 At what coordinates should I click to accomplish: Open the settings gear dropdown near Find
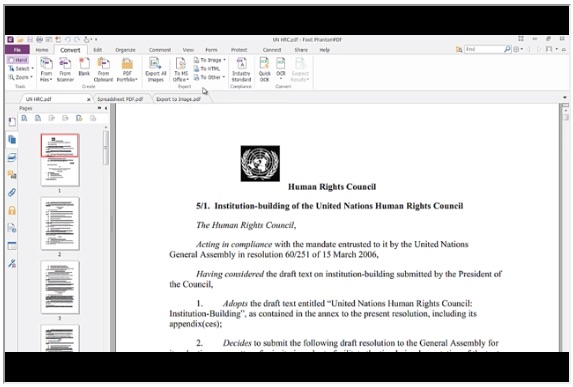coord(518,49)
